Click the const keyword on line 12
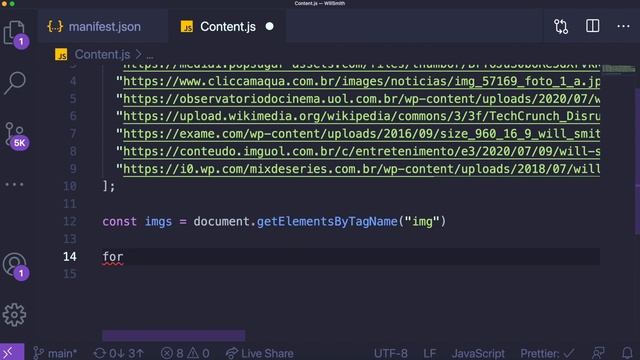 pyautogui.click(x=119, y=222)
